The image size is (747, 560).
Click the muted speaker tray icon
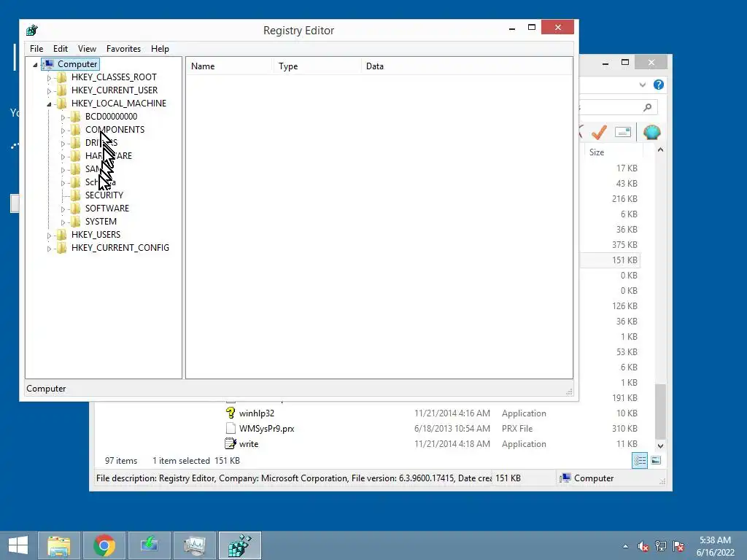[643, 546]
